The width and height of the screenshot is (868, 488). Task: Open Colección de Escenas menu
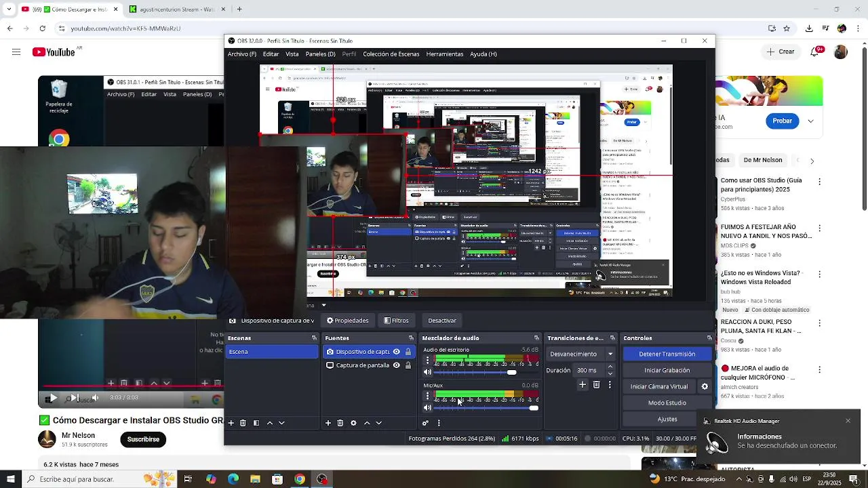[391, 54]
